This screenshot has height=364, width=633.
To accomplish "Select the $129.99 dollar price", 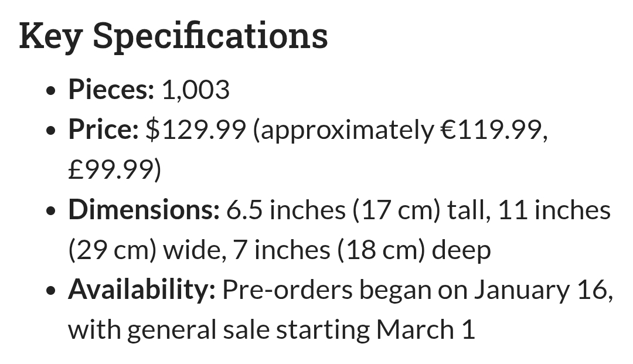I will click(x=195, y=130).
